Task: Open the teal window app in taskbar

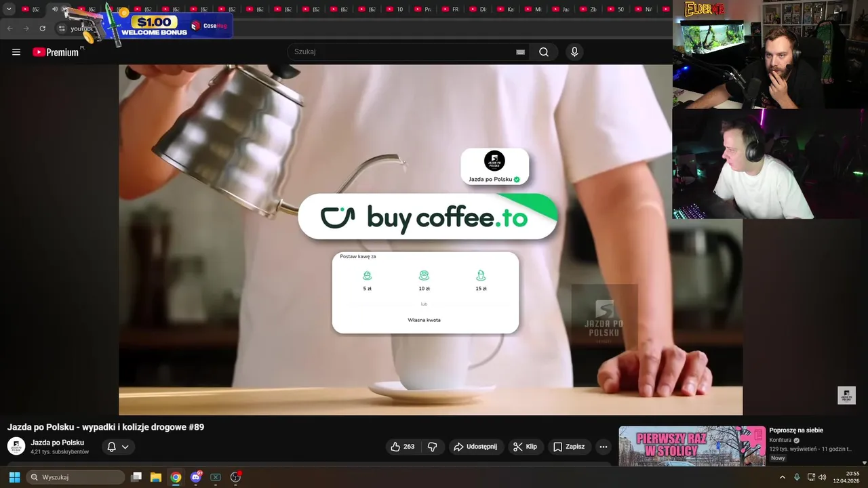Action: tap(216, 477)
